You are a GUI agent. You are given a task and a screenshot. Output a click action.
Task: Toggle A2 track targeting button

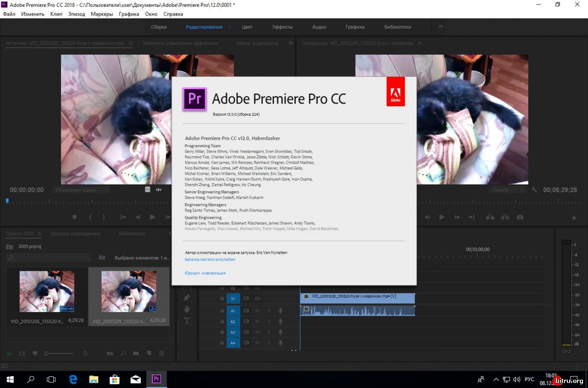233,321
